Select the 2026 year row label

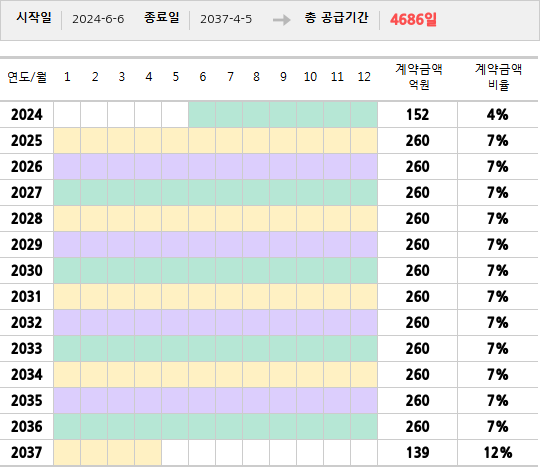27,167
